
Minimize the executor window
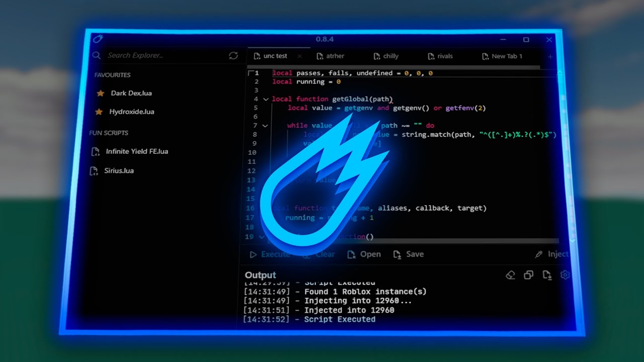[x=504, y=40]
